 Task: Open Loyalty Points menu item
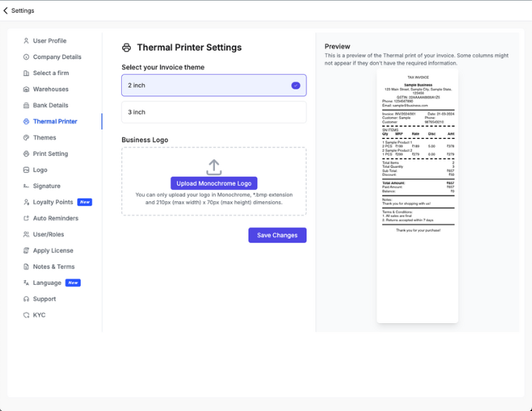pos(53,202)
